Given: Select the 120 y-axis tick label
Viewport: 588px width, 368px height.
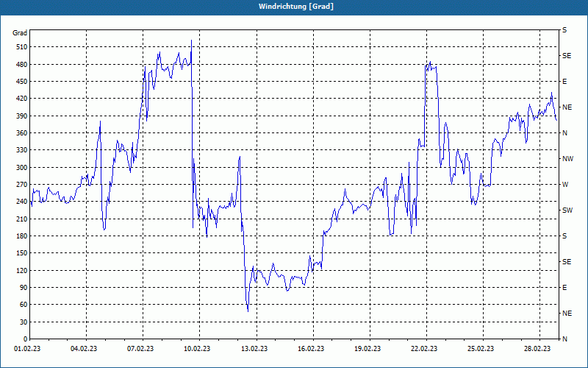Looking at the screenshot, I should [x=22, y=270].
